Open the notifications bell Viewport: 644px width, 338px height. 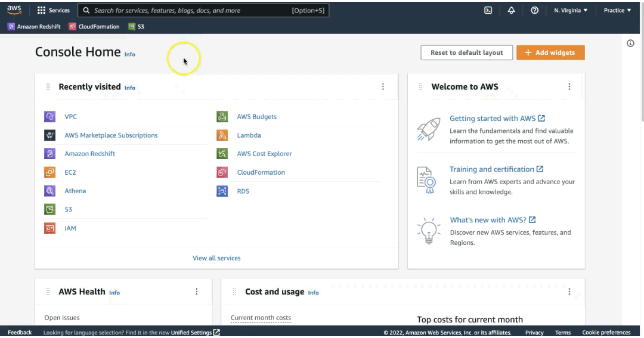click(x=512, y=10)
